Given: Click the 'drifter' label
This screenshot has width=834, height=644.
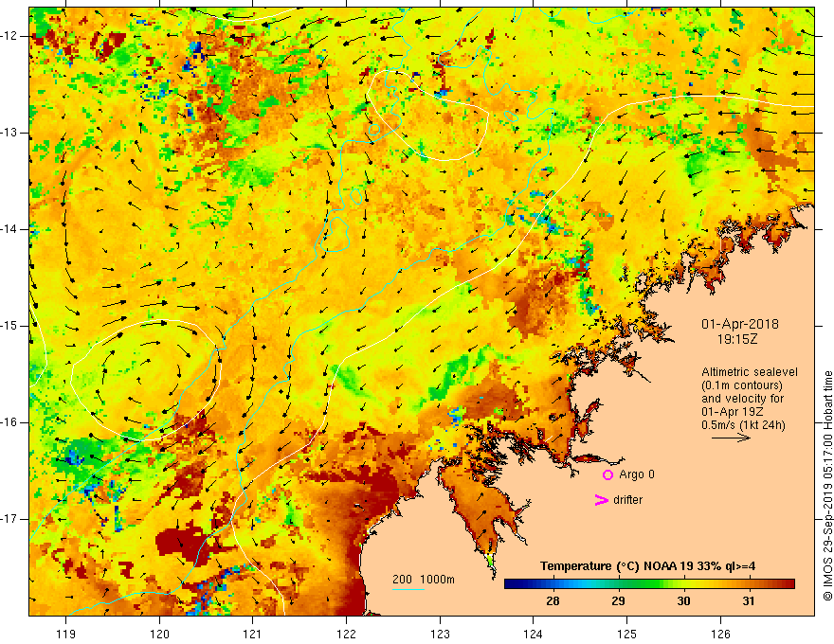Looking at the screenshot, I should point(627,500).
